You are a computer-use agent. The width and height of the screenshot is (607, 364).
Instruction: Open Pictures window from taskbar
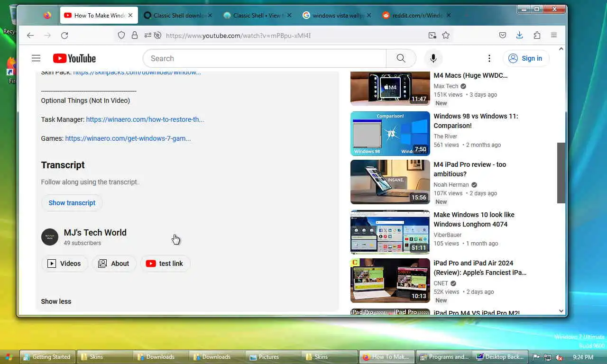point(274,357)
